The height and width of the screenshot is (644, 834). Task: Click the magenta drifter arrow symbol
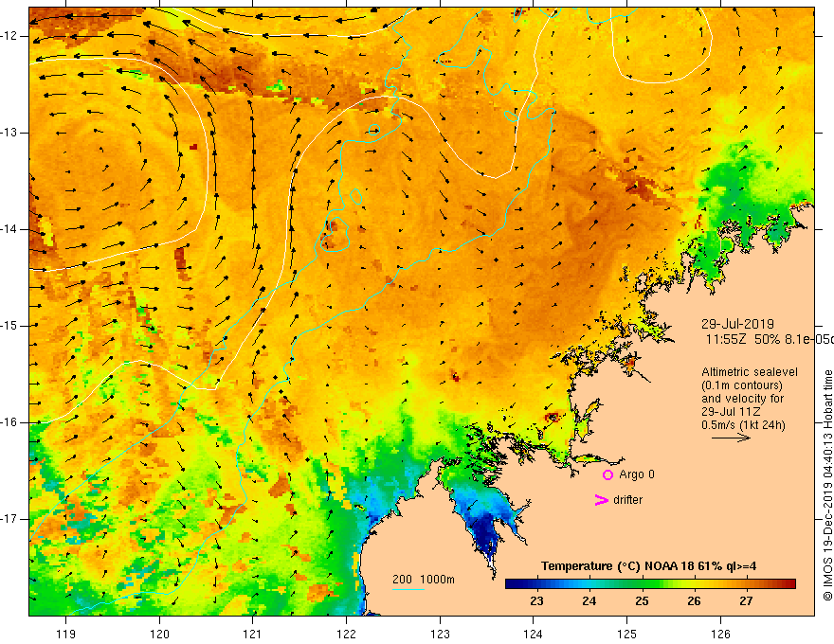click(x=601, y=500)
